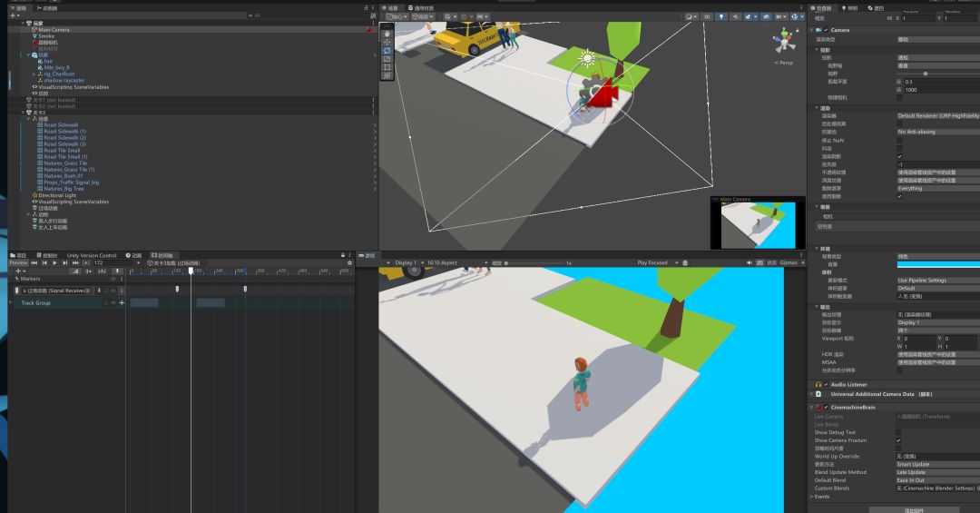Toggle 2D view button in Scene toolbar
980x513 pixels.
click(x=707, y=17)
